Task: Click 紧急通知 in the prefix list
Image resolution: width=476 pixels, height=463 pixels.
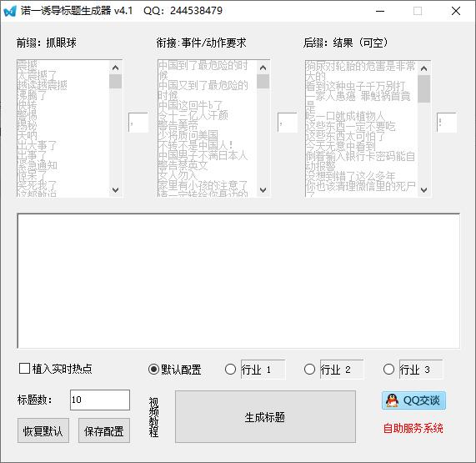Action: (37, 165)
